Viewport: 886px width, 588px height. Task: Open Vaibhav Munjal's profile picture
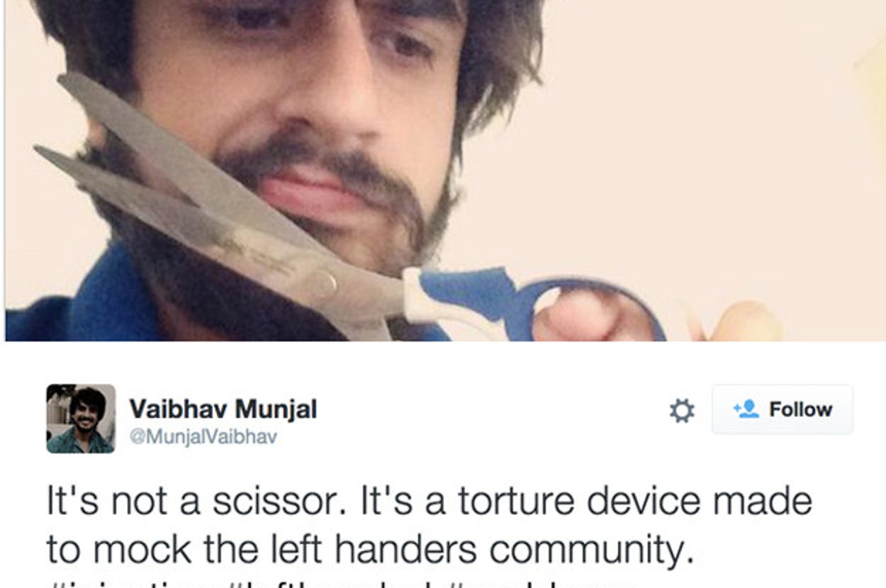click(81, 419)
